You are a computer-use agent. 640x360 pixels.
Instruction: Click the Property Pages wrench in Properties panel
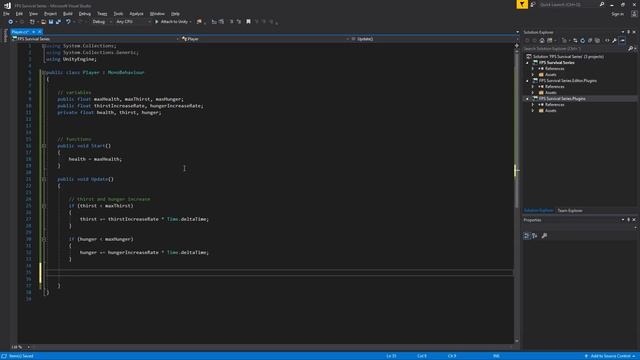tap(544, 236)
